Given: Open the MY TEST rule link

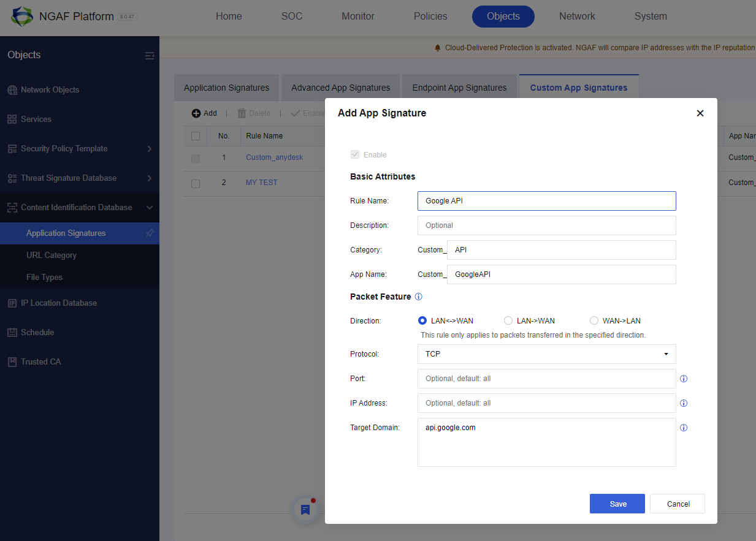Looking at the screenshot, I should point(262,183).
